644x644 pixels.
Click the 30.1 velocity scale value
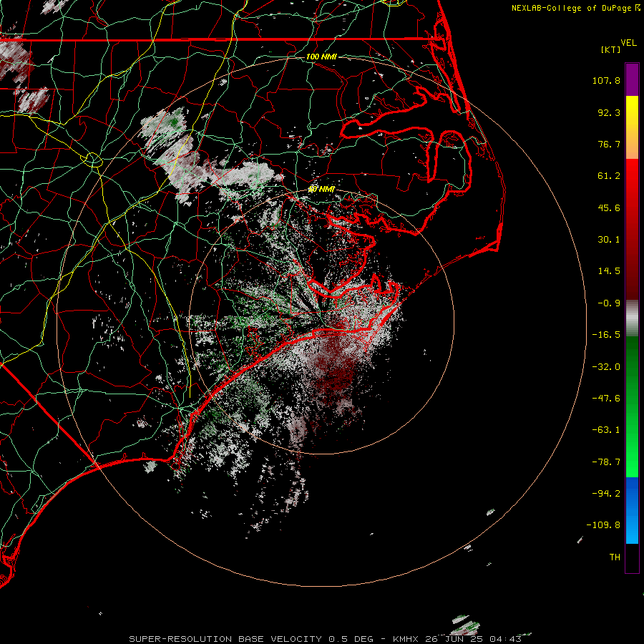pos(609,240)
